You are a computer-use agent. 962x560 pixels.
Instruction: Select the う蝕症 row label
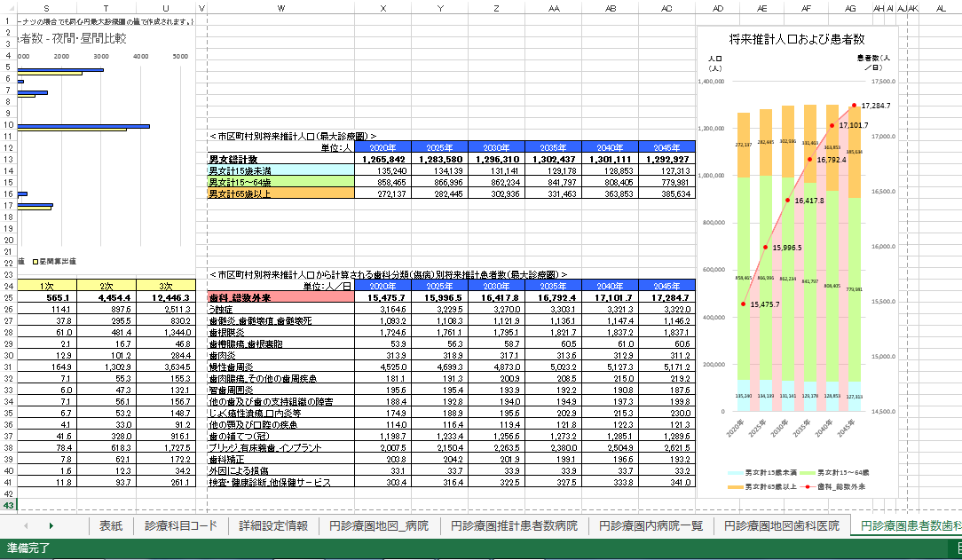tap(281, 309)
